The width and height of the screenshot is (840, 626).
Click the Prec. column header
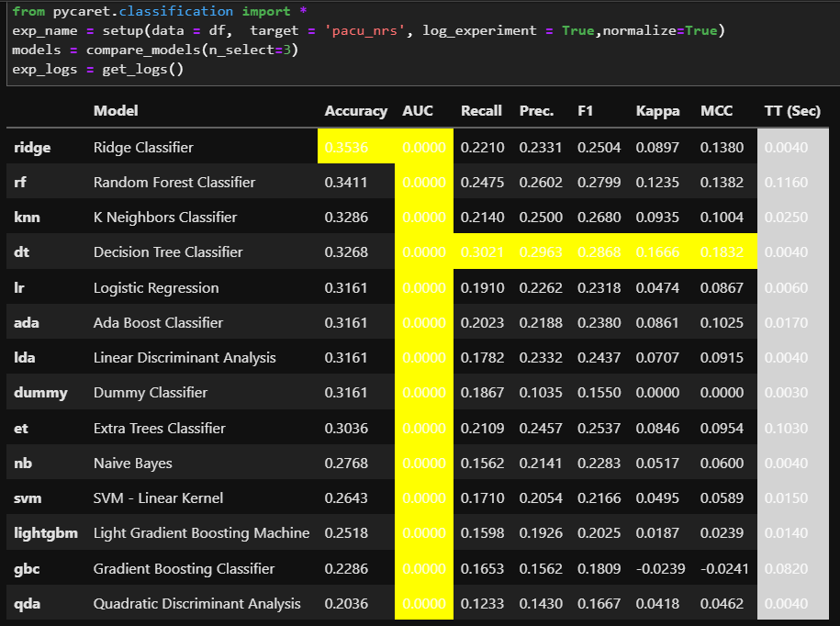point(537,111)
